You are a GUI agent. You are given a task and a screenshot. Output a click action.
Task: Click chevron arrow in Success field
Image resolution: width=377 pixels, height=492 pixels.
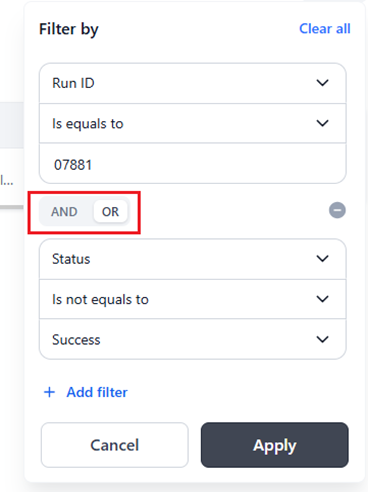click(x=322, y=339)
